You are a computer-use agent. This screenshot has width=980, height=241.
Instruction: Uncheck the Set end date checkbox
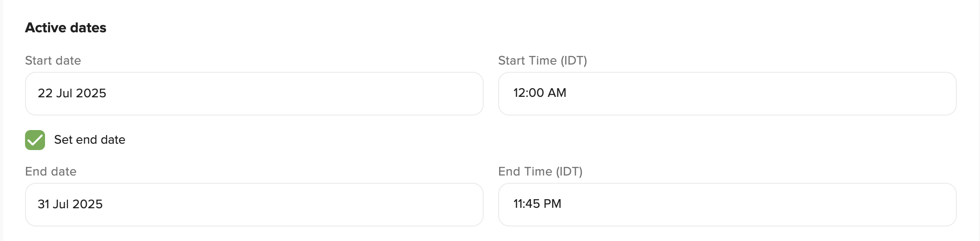point(35,140)
